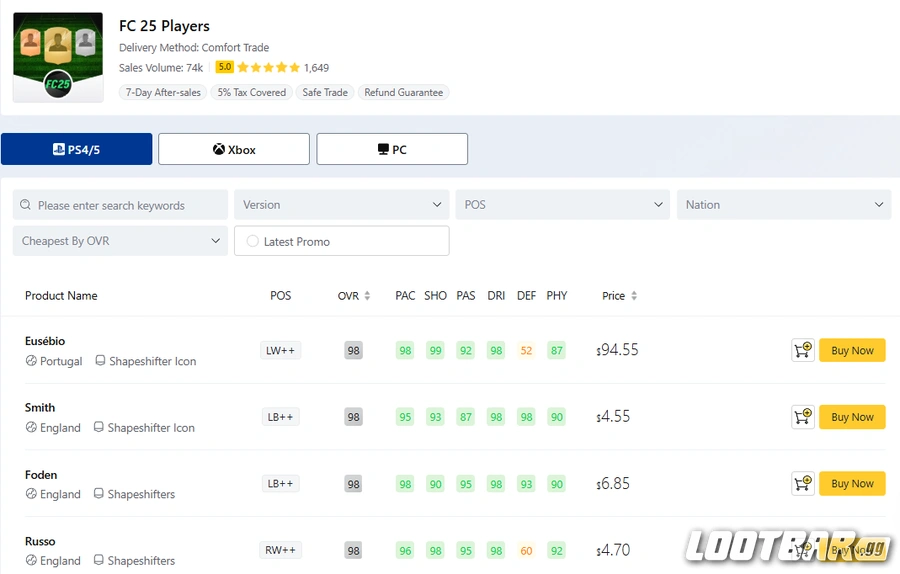The height and width of the screenshot is (574, 900).
Task: Click the five-star rating display
Action: click(x=268, y=68)
